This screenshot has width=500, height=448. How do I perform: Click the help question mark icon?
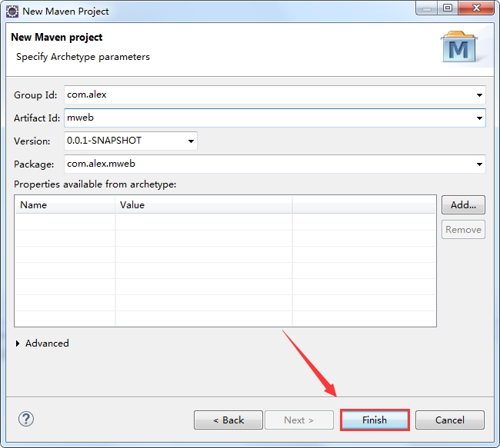click(26, 419)
